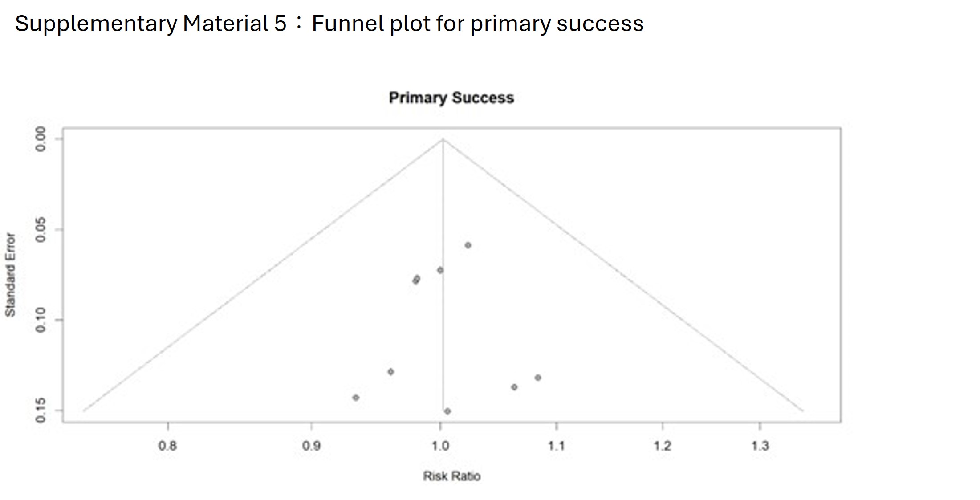
Task: Select the 'Primary Success' plot title
Action: coord(451,98)
